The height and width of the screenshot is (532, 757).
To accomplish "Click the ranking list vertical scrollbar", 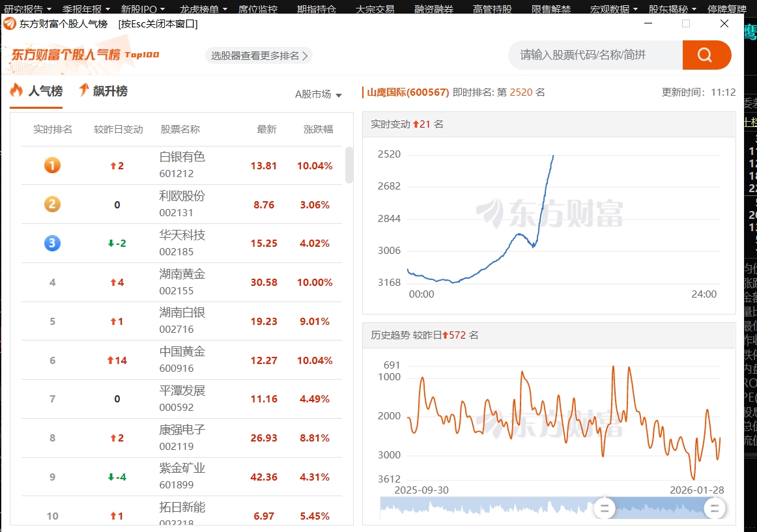I will (349, 165).
